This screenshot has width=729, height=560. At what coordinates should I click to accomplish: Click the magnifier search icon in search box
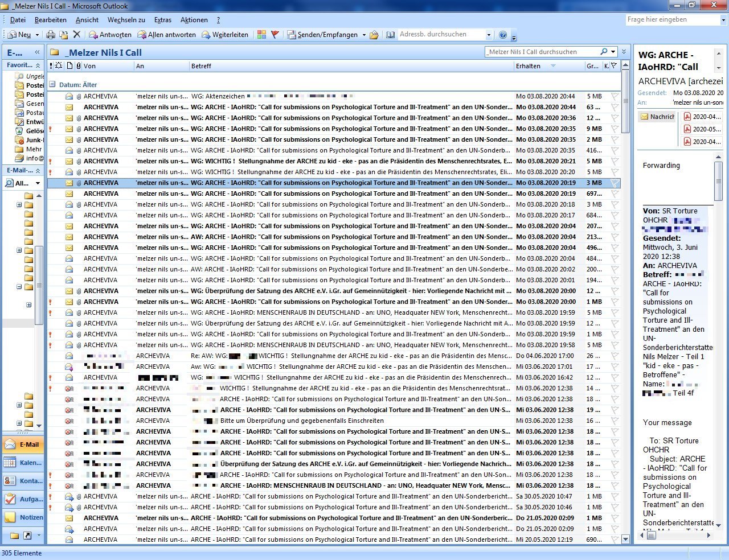coord(604,52)
